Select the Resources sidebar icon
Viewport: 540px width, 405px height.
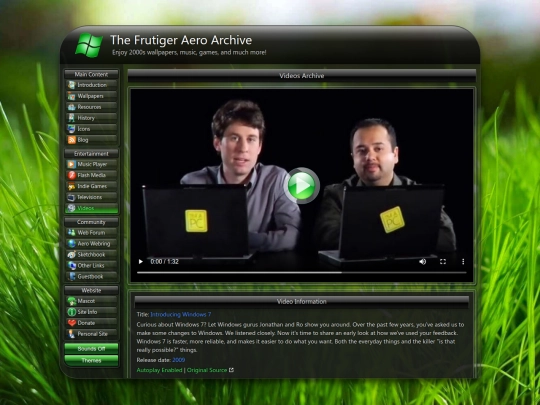(71, 107)
